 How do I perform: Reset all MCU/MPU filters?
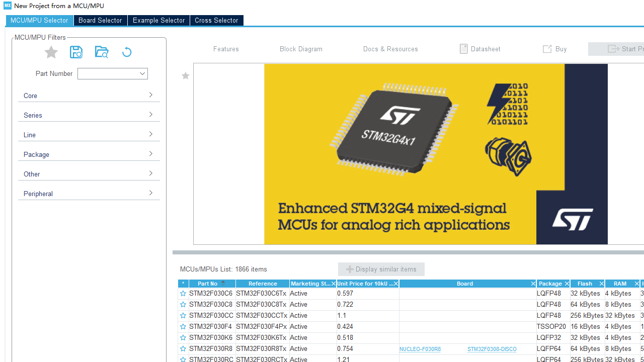coord(126,52)
